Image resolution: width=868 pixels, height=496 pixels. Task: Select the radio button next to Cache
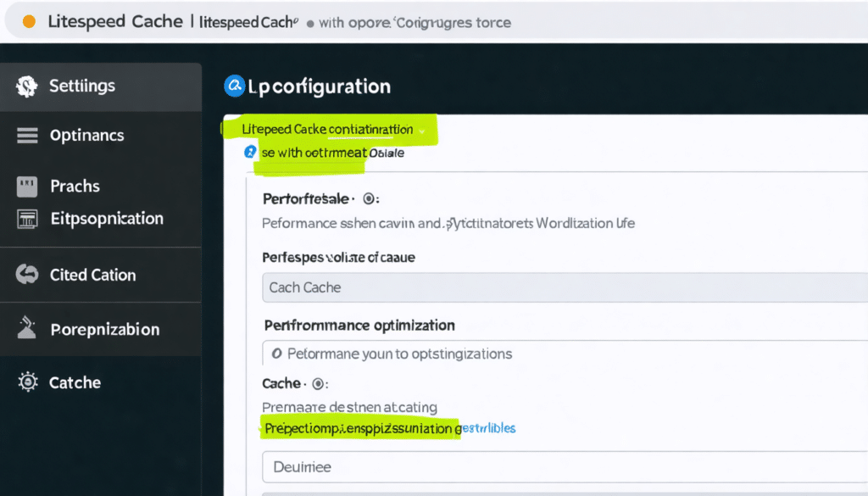318,383
